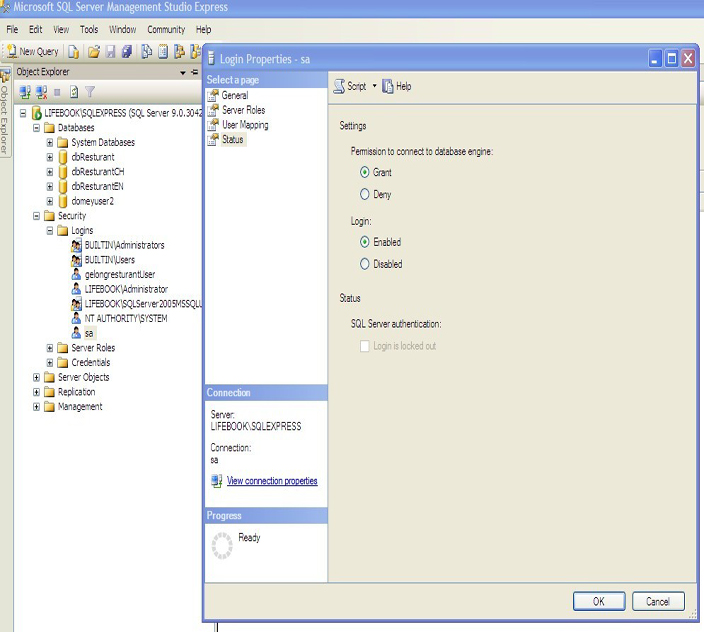
Task: Expand the Server Objects tree node
Action: click(x=37, y=377)
